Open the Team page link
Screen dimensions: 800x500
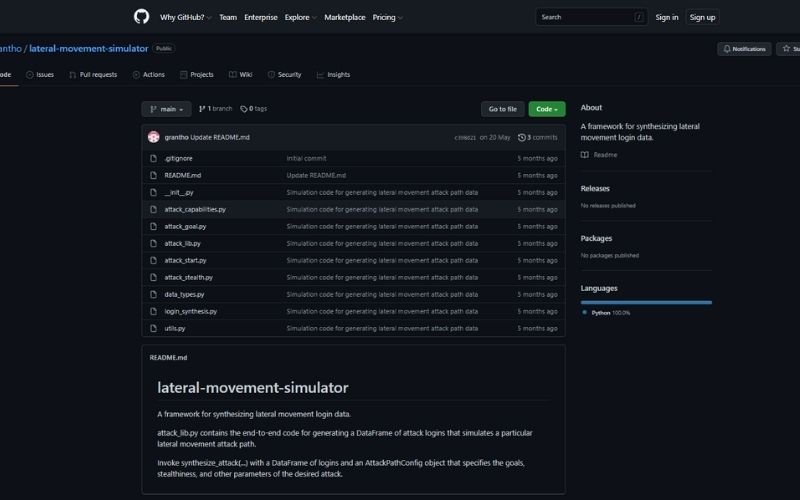click(x=228, y=17)
